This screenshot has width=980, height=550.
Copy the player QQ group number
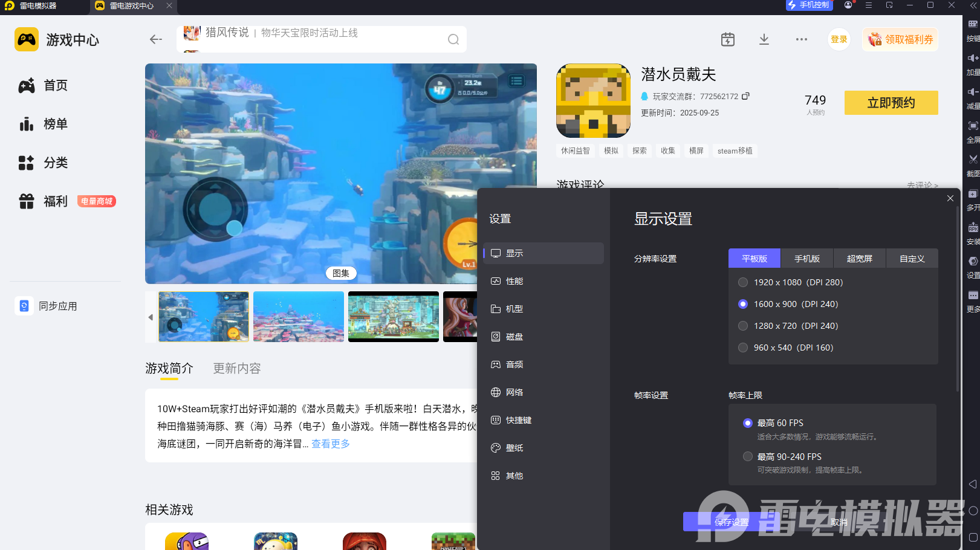(745, 96)
